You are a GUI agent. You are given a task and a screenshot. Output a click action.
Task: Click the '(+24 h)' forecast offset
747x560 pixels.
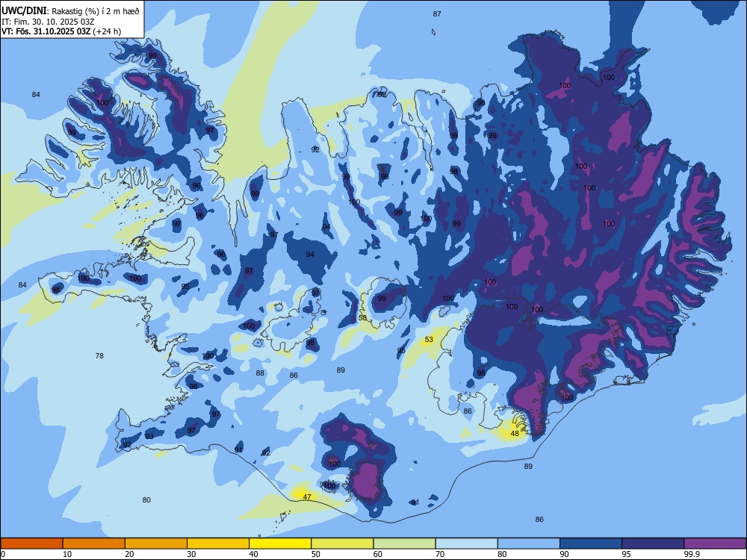pyautogui.click(x=107, y=31)
